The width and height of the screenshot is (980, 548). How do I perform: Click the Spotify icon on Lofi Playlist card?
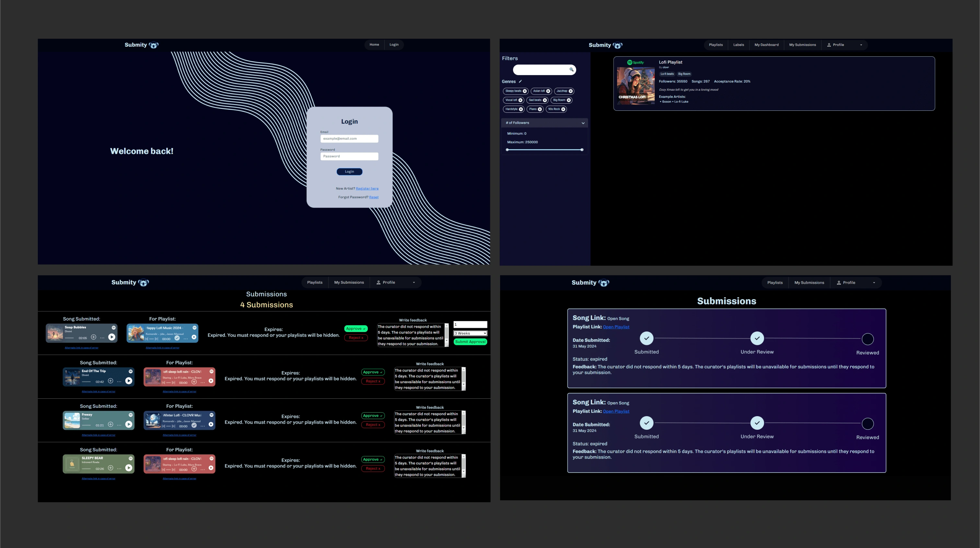pyautogui.click(x=629, y=63)
